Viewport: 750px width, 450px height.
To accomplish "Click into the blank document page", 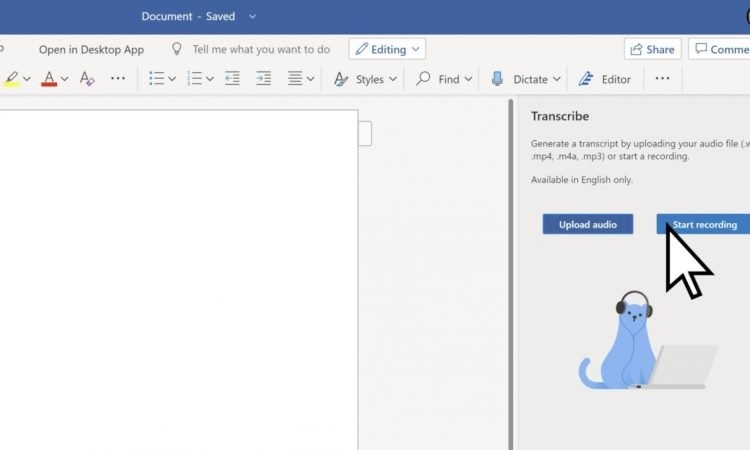I will tap(178, 279).
